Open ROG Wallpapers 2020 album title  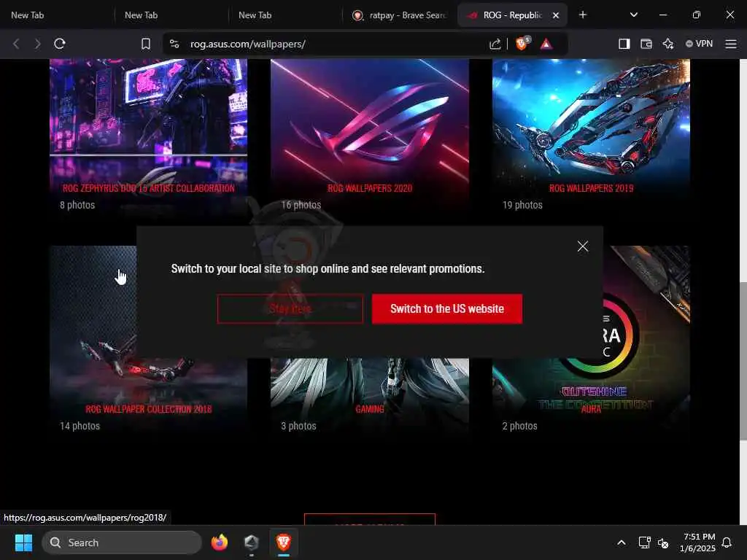(370, 188)
